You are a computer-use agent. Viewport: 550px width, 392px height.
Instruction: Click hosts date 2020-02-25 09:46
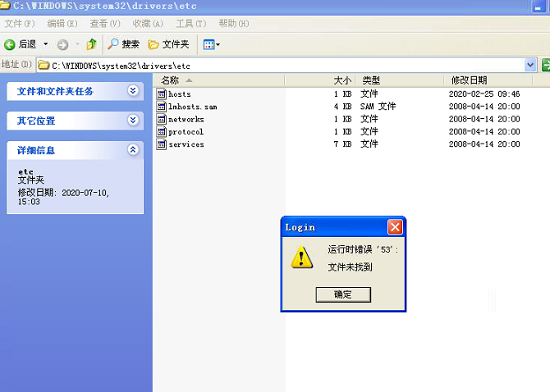point(484,93)
